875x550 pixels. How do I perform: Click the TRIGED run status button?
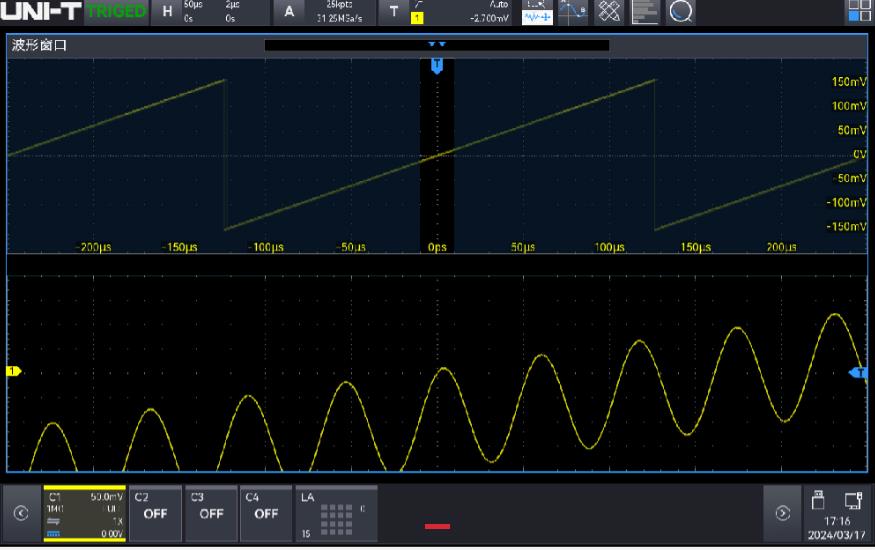(x=115, y=12)
